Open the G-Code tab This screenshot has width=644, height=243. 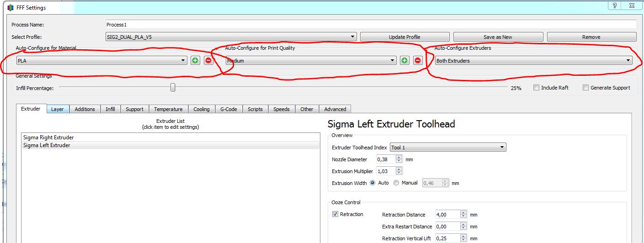pos(228,109)
